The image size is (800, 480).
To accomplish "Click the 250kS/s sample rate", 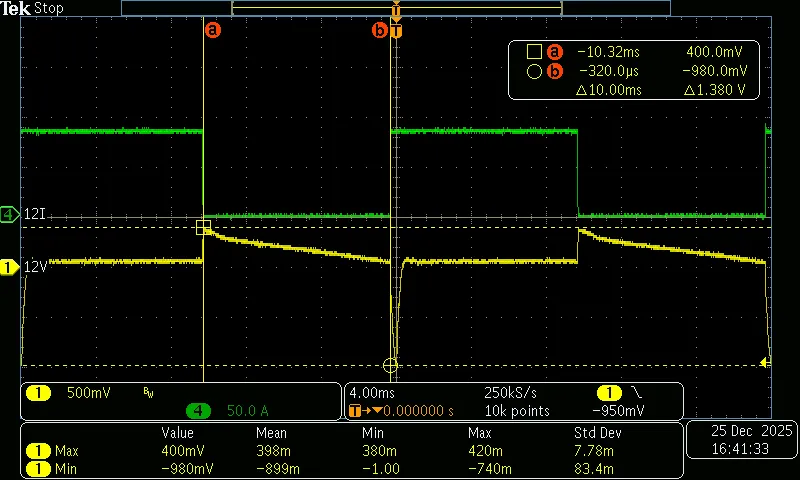I will pyautogui.click(x=510, y=393).
